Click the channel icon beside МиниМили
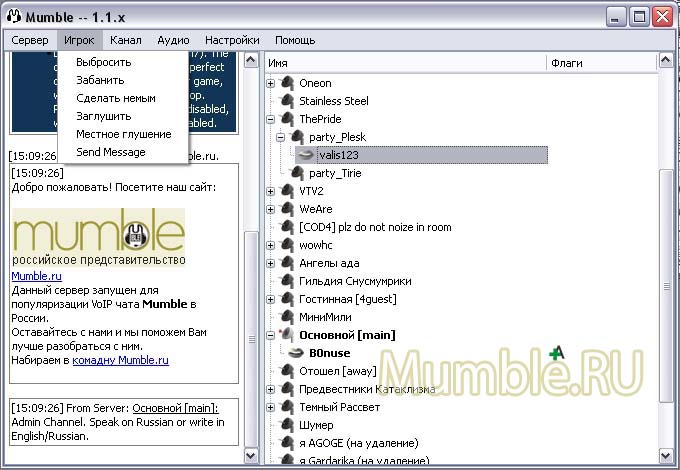Screen dimensions: 680x470 [x=287, y=317]
